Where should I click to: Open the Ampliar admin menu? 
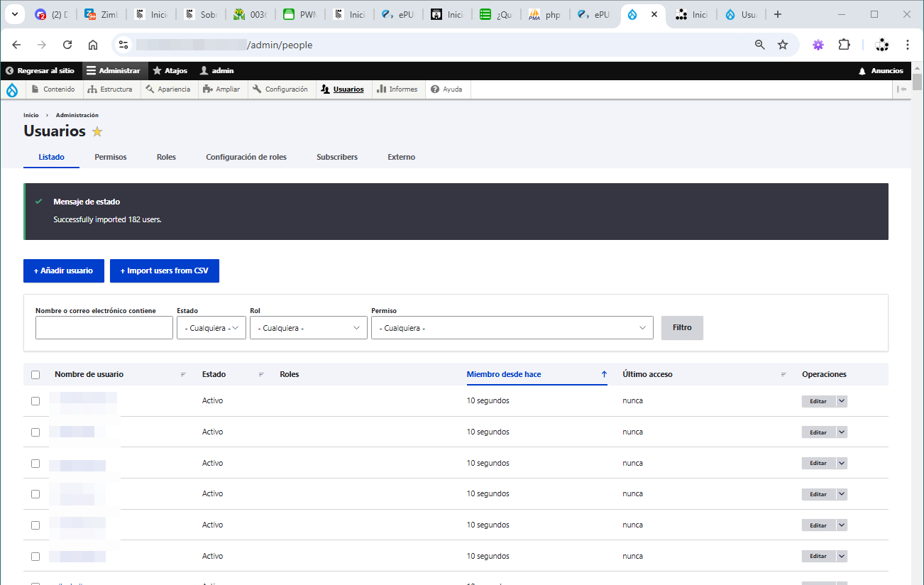point(221,89)
